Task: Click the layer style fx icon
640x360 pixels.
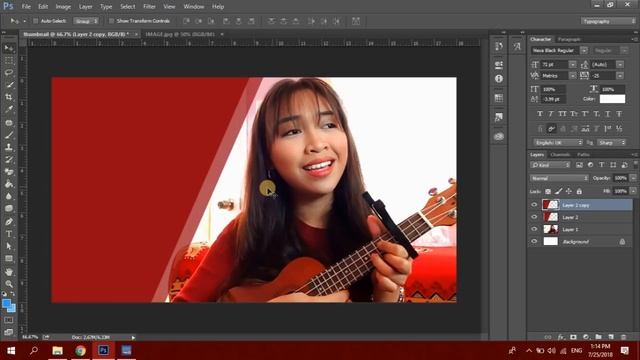Action: coord(561,337)
